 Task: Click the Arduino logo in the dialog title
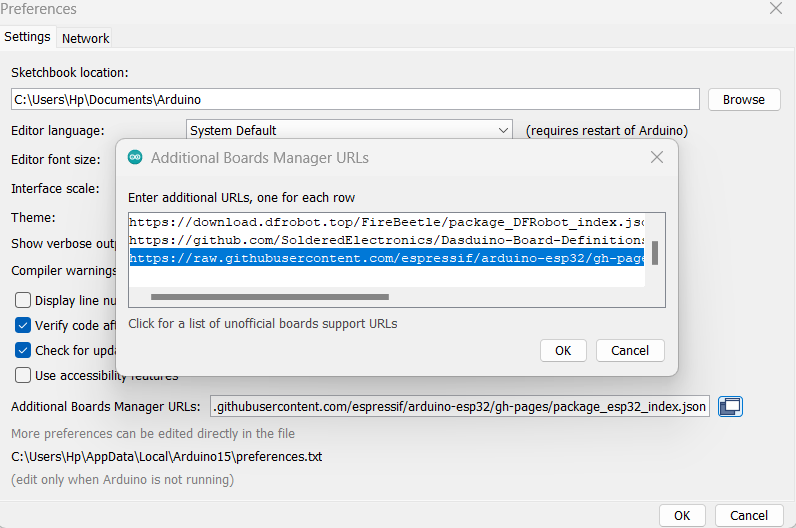tap(135, 157)
